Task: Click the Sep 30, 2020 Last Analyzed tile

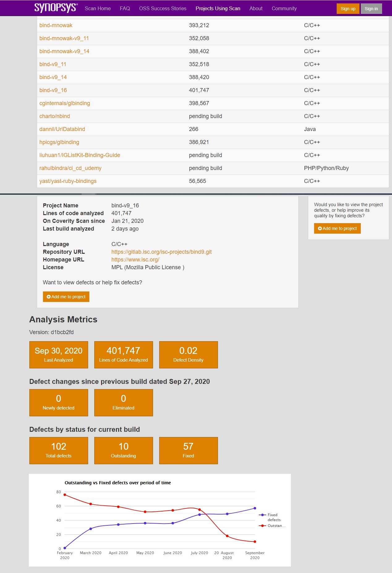Action: click(x=59, y=355)
